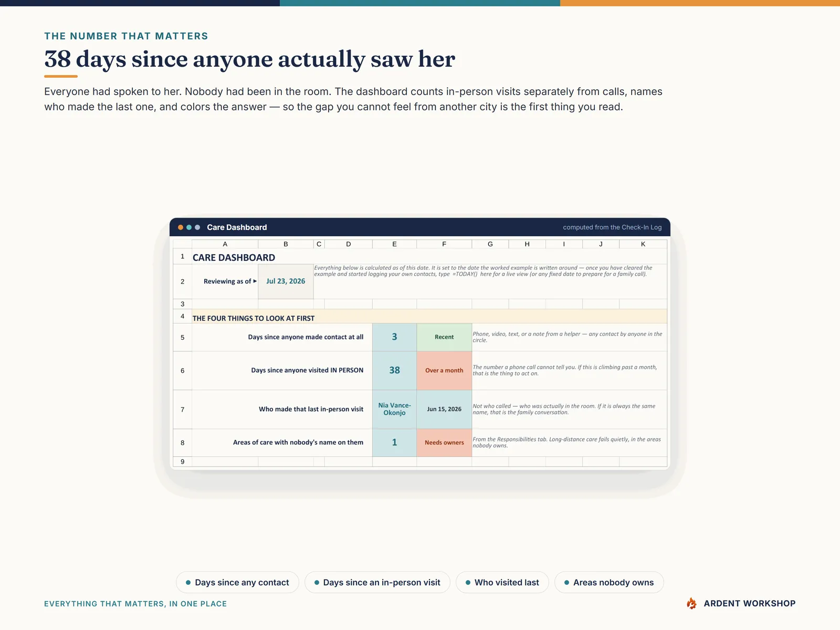Click the 'Nia Vance-Okonjo' cell
The height and width of the screenshot is (630, 840).
394,409
